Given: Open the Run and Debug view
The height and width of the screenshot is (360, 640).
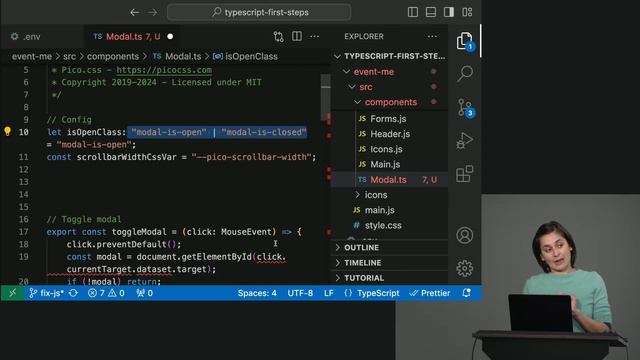Looking at the screenshot, I should [464, 141].
